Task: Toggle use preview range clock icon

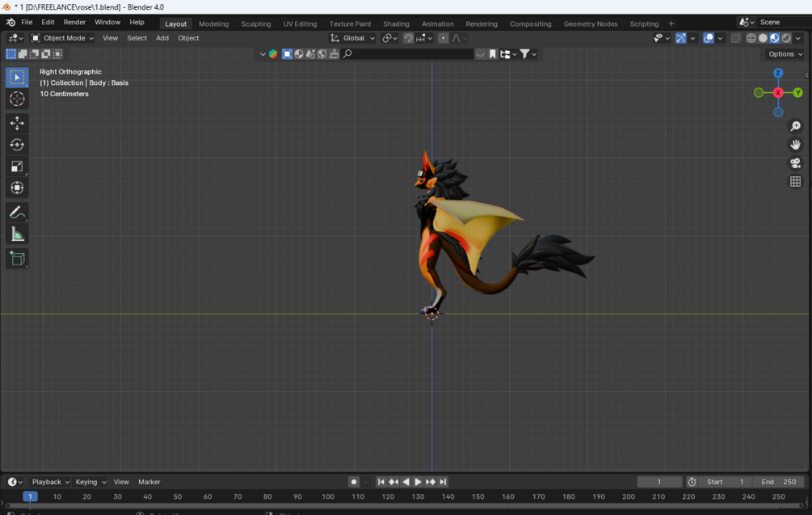Action: point(692,482)
